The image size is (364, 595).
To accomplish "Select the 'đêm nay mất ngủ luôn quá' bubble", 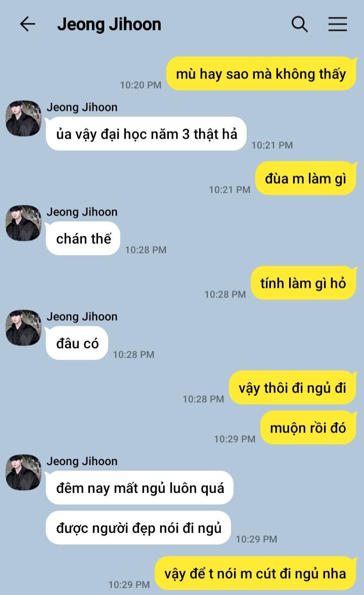I will click(x=140, y=488).
